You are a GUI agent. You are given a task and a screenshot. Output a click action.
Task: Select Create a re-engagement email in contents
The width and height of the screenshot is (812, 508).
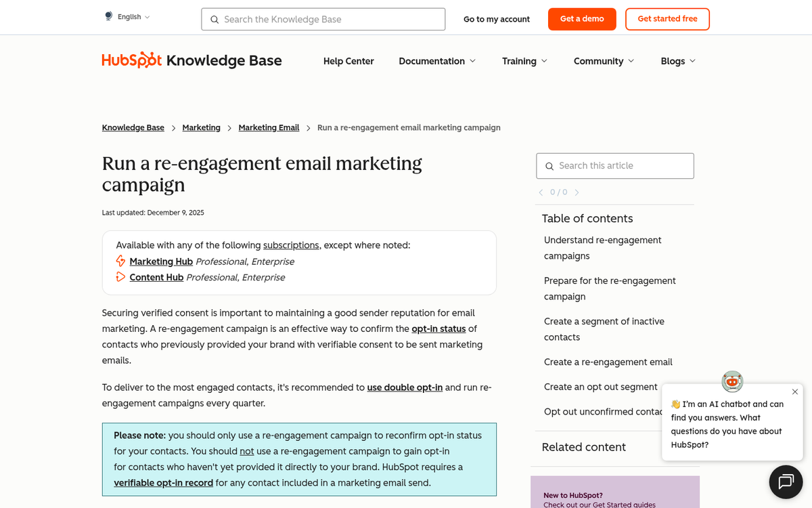(x=608, y=362)
